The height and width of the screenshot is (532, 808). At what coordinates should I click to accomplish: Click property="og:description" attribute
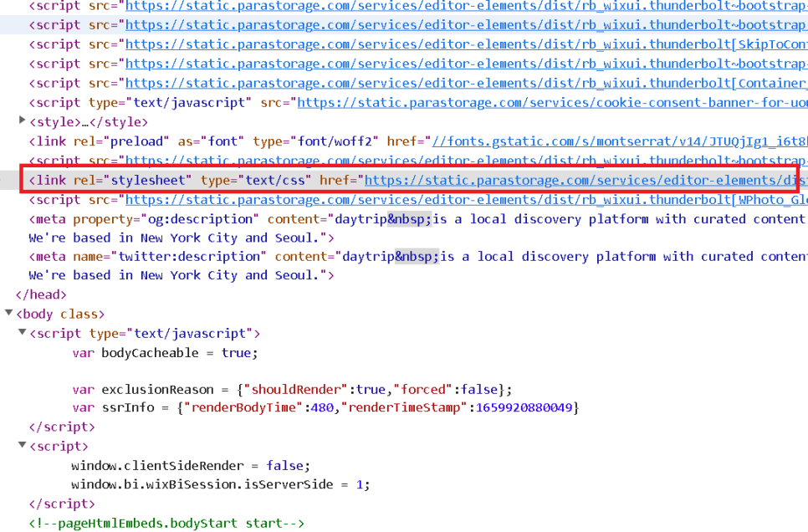pyautogui.click(x=166, y=220)
